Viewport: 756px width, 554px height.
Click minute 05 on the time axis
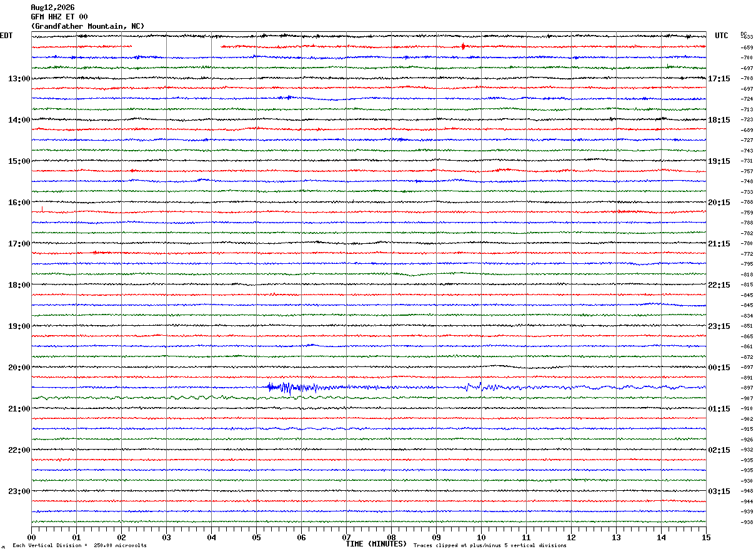tap(256, 537)
